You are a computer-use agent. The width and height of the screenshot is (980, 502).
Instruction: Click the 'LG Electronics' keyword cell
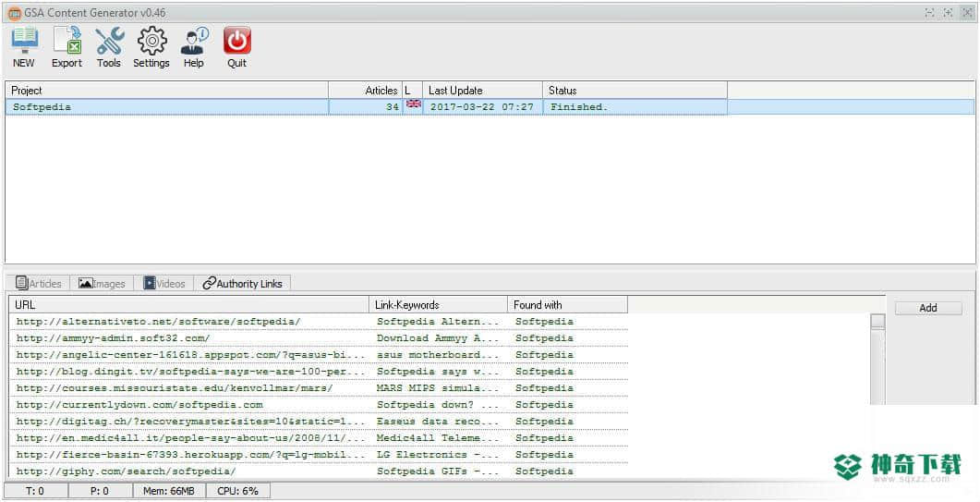point(438,455)
